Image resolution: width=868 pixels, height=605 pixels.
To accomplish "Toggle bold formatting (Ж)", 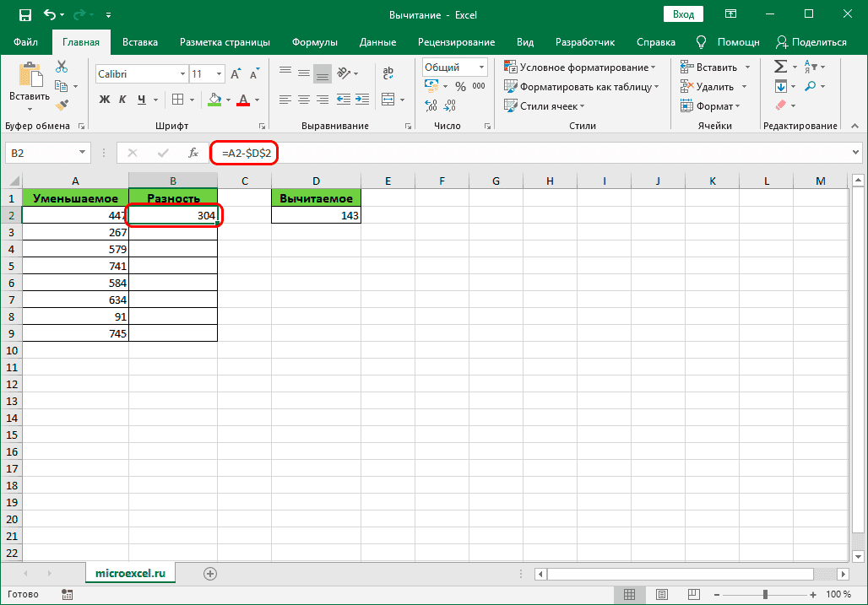I will point(105,100).
